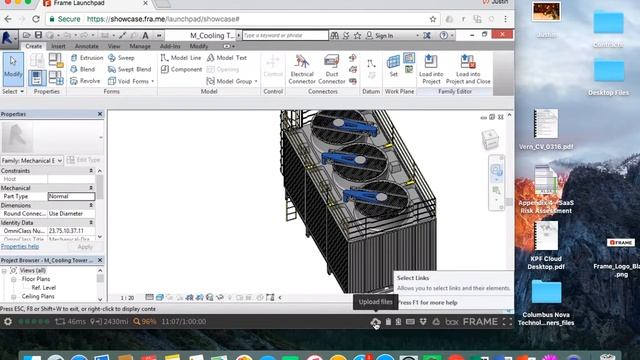This screenshot has width=640, height=360.
Task: Collapse the Constraints section in Properties
Action: tap(91, 171)
